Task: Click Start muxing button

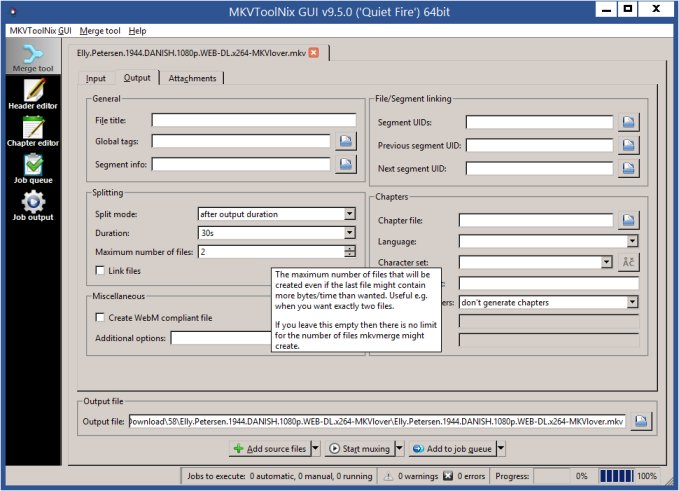Action: [x=358, y=450]
